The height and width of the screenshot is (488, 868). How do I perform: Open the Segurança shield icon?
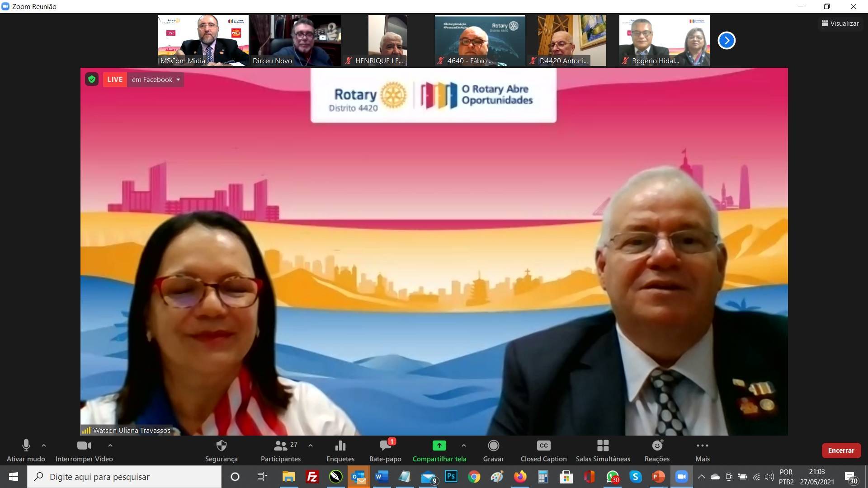click(x=221, y=446)
